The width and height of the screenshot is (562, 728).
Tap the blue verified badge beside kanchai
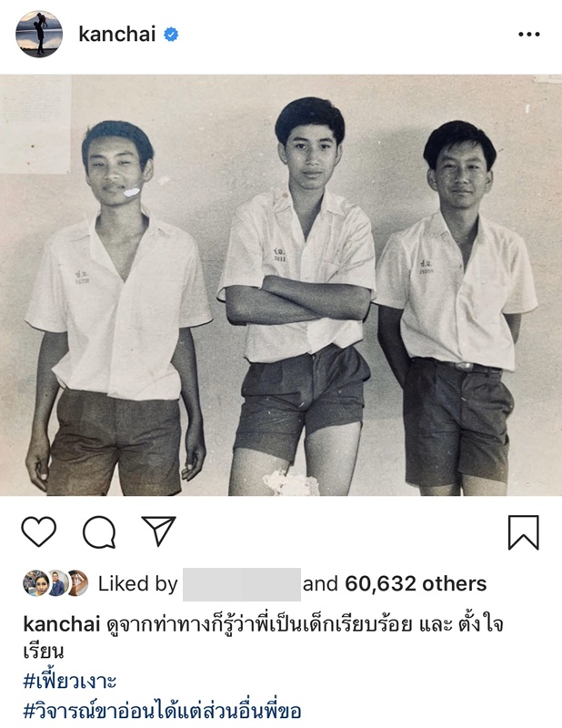point(171,35)
